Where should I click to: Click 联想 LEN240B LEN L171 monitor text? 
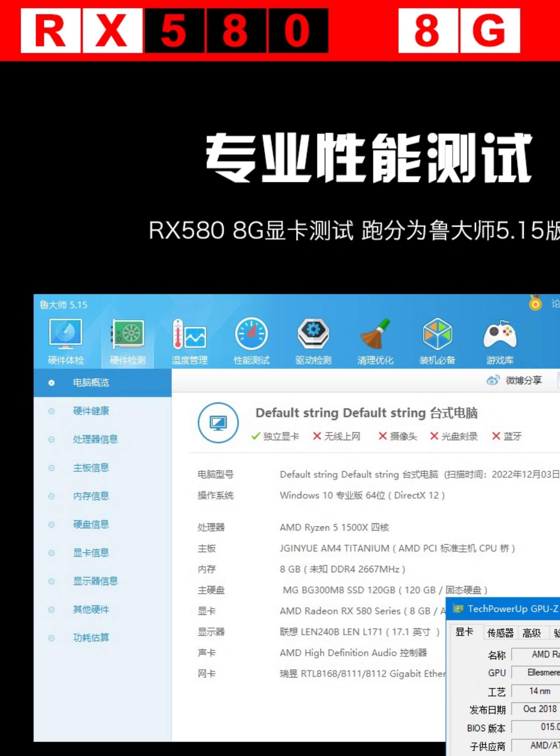point(359,632)
